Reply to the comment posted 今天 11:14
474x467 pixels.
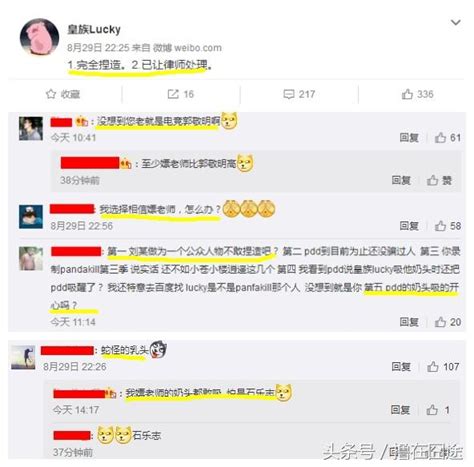(x=409, y=322)
